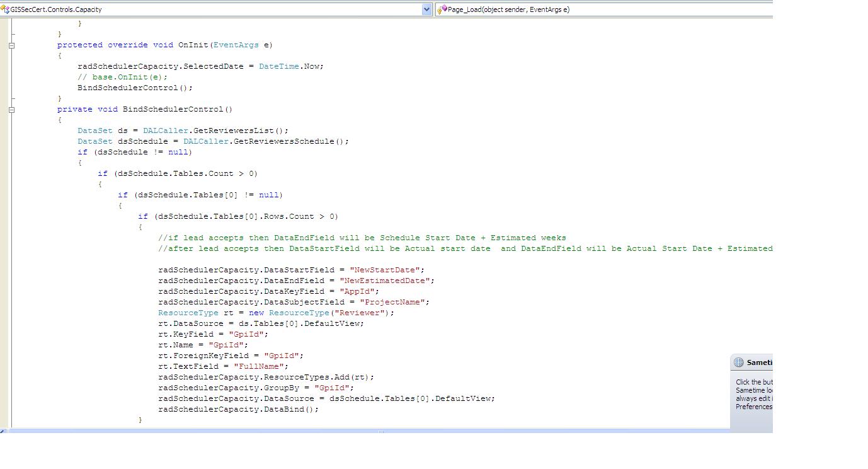Screen dimensions: 868x469
Task: Click the DataStartField = "NewStartDate" line
Action: tap(292, 270)
